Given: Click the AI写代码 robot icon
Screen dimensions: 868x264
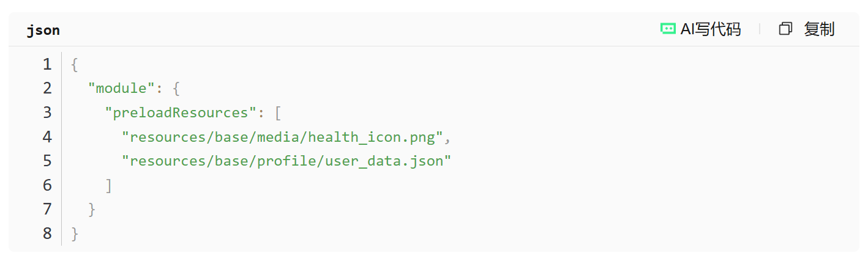Looking at the screenshot, I should pos(668,29).
